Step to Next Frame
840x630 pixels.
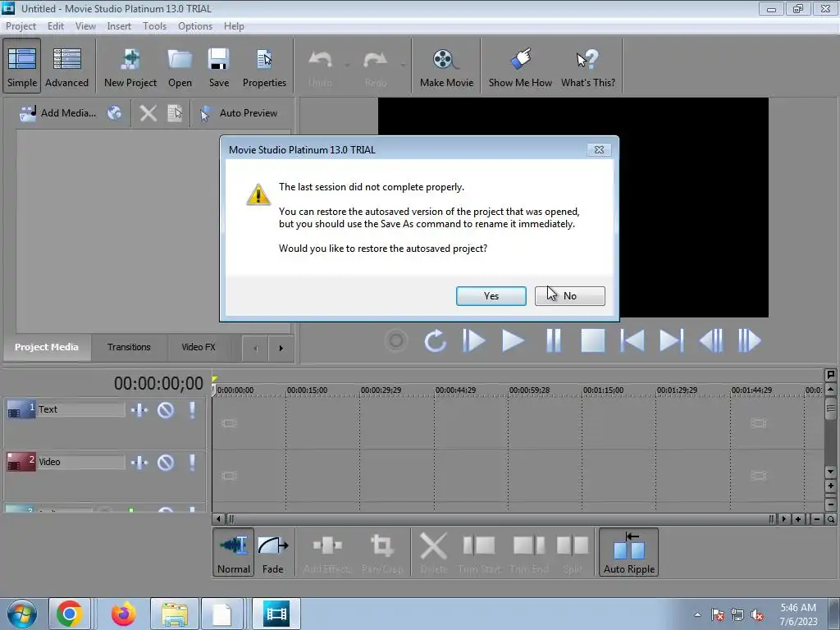750,340
